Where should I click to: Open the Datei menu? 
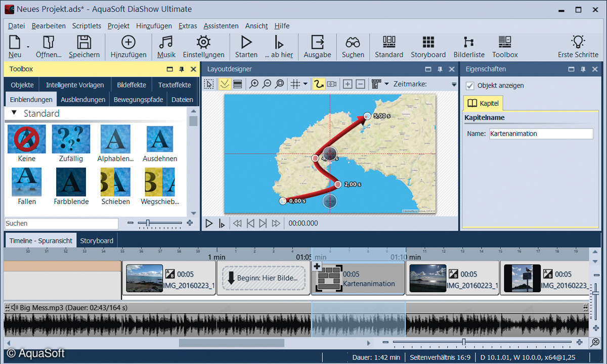16,26
